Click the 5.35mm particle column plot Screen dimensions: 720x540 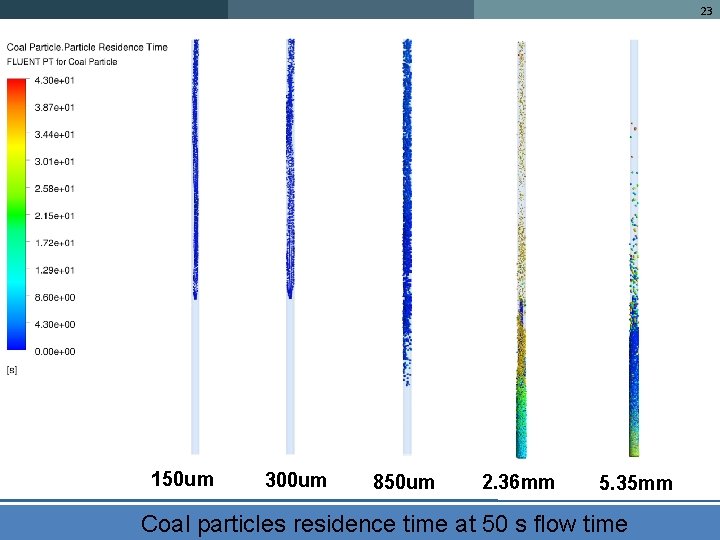(x=634, y=248)
